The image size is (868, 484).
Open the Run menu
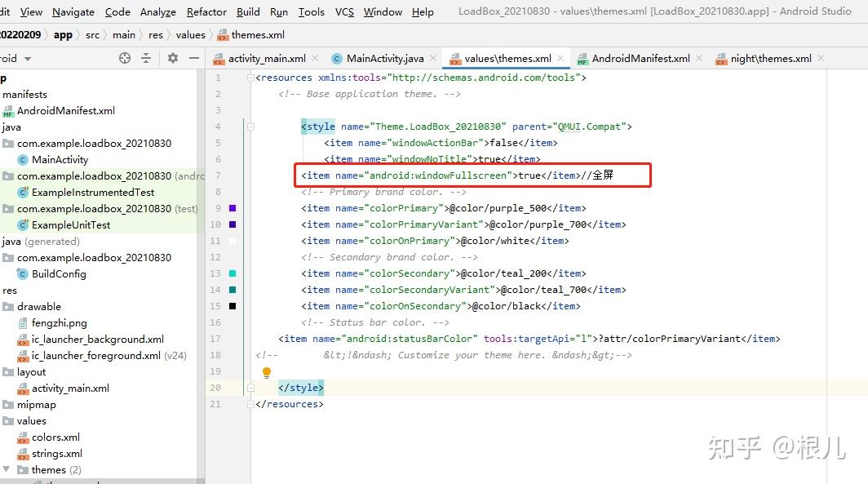(x=279, y=11)
